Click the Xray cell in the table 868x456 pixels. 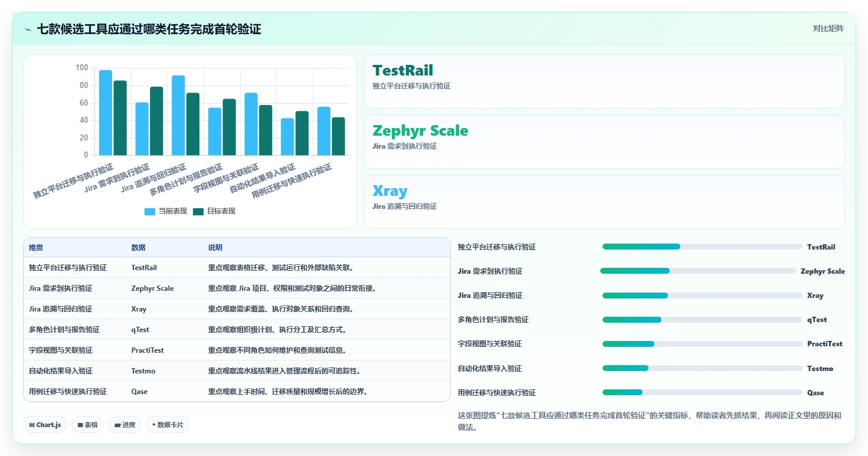[139, 309]
